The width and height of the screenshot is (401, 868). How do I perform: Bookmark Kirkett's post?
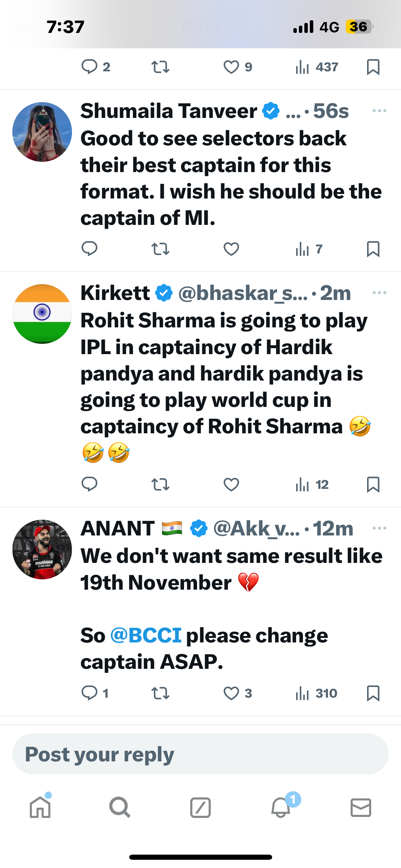pos(373,484)
